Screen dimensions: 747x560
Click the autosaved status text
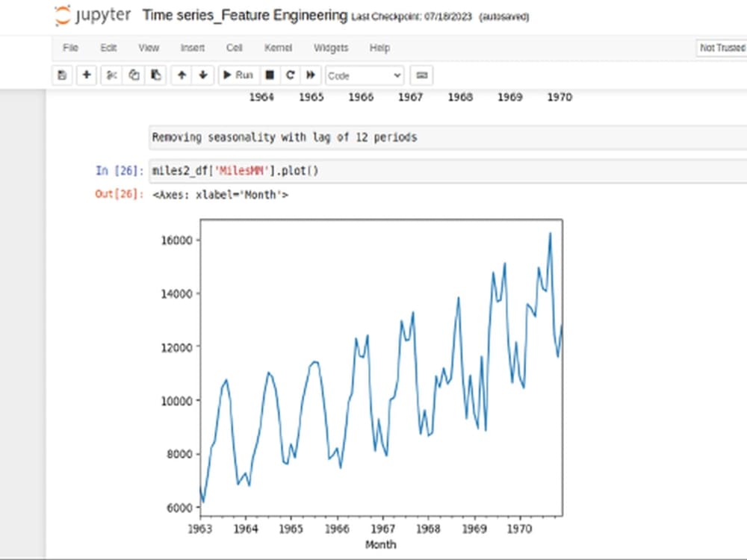coord(504,16)
